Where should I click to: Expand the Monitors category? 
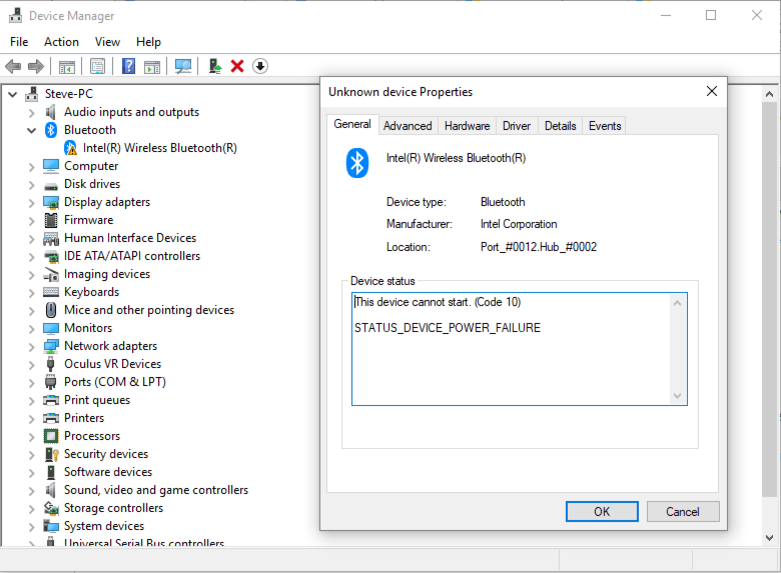tap(32, 329)
